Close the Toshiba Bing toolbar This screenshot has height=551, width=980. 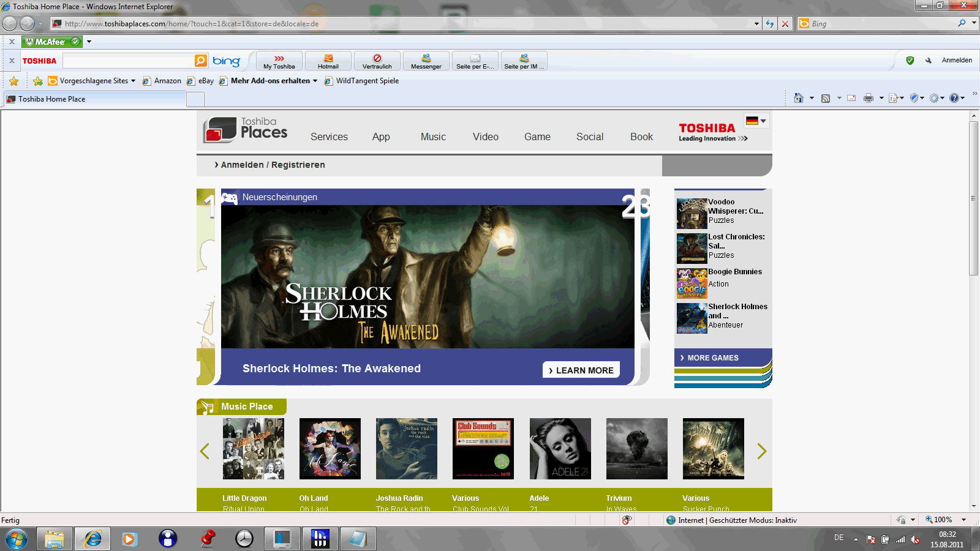pos(12,61)
